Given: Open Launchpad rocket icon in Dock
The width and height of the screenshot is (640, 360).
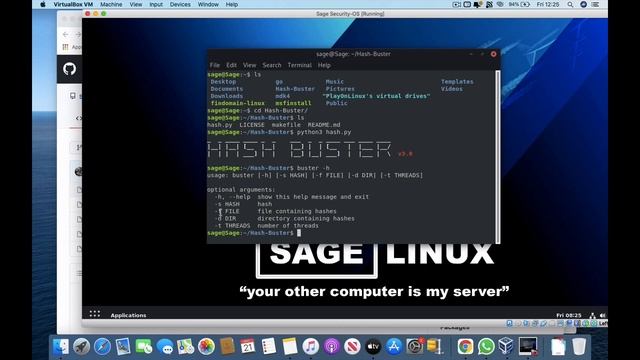Looking at the screenshot, I should [82, 347].
